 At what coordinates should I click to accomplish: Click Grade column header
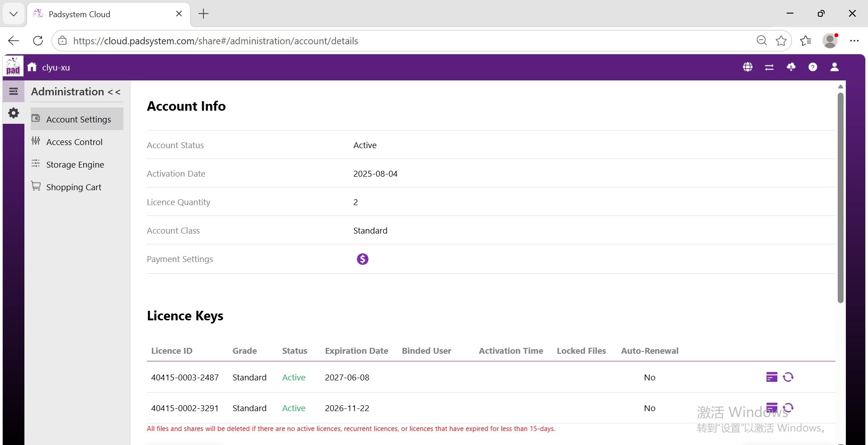[245, 351]
